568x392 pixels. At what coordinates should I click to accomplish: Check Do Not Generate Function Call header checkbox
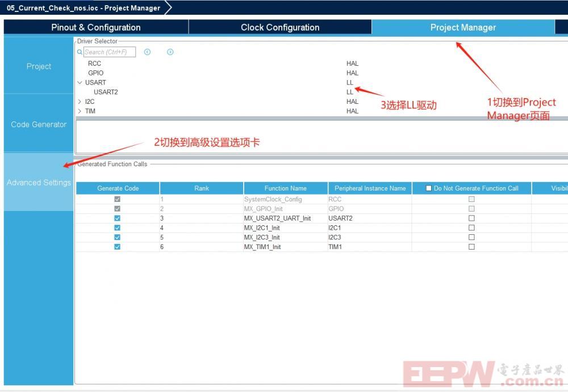428,188
